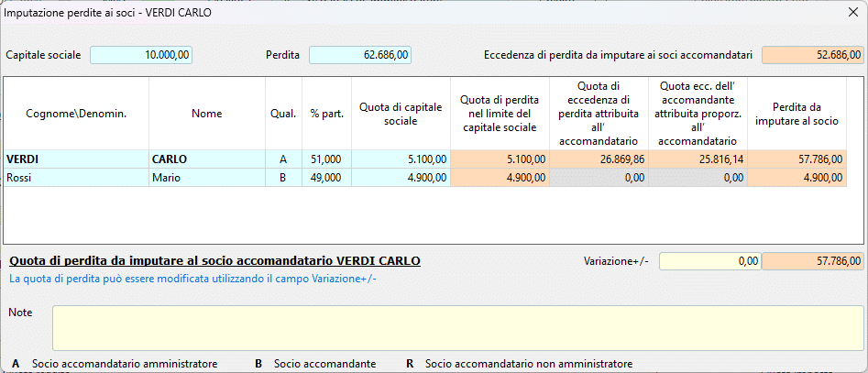Click Rossi's 0,00 eccedenza accomandatario cell

pos(599,178)
